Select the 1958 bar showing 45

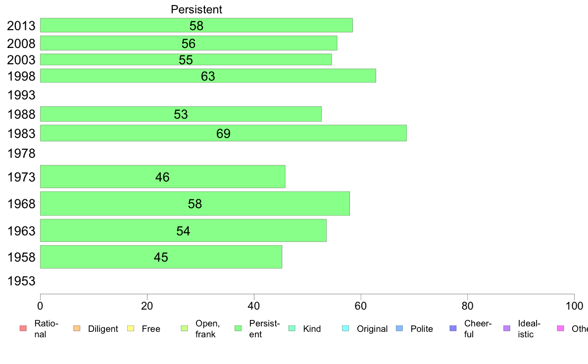161,257
